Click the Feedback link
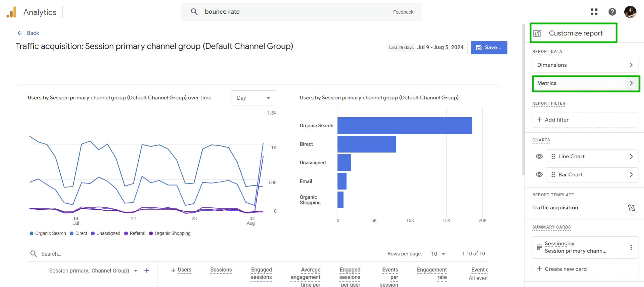The height and width of the screenshot is (287, 644). click(403, 12)
